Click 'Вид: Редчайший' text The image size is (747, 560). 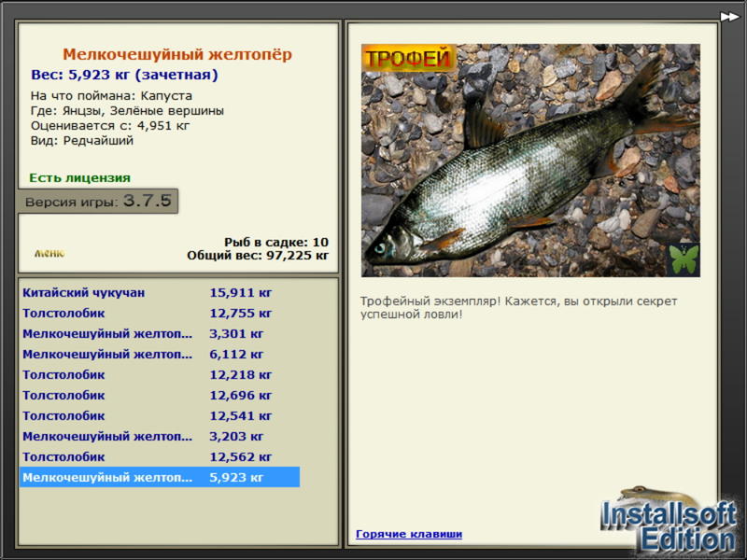[x=82, y=141]
